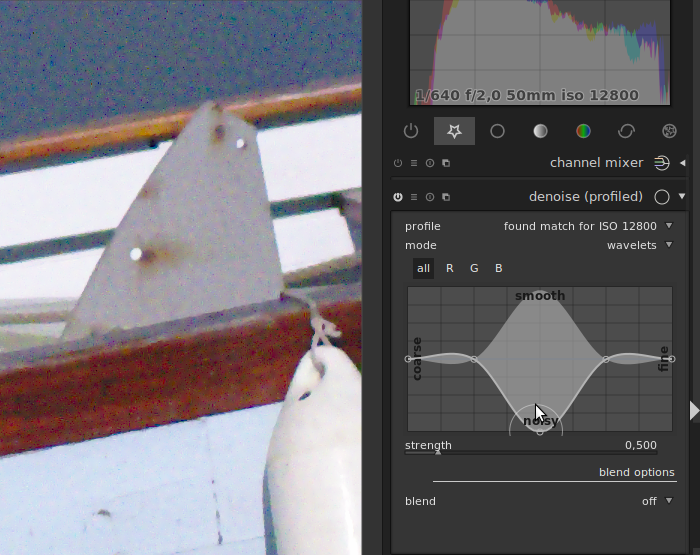Enable the channel mixer module
The image size is (700, 555).
click(x=398, y=163)
